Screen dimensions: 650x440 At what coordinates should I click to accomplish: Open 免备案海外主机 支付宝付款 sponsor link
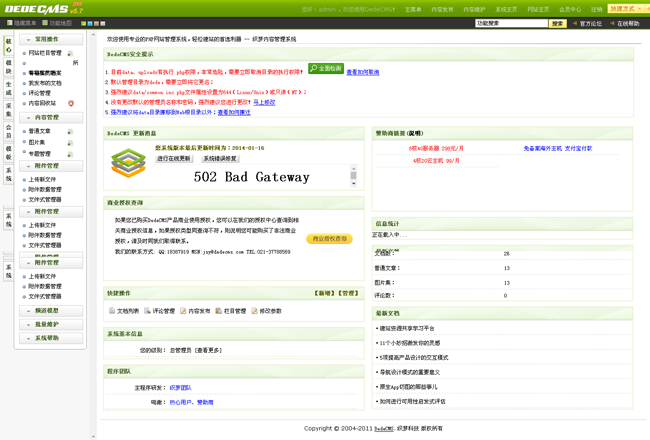[558, 148]
